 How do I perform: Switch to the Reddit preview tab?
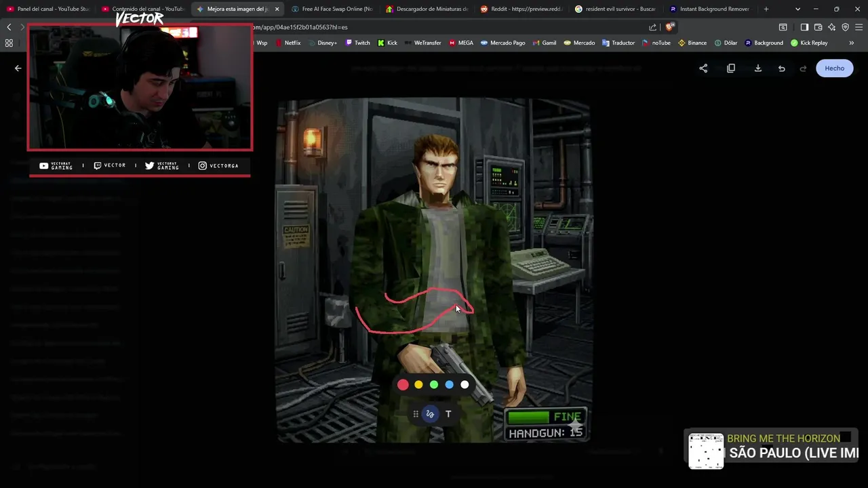coord(521,9)
